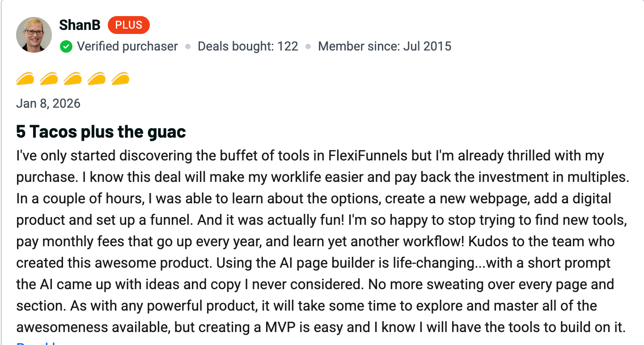
Task: Click the orange PLUS member badge
Action: [x=129, y=25]
